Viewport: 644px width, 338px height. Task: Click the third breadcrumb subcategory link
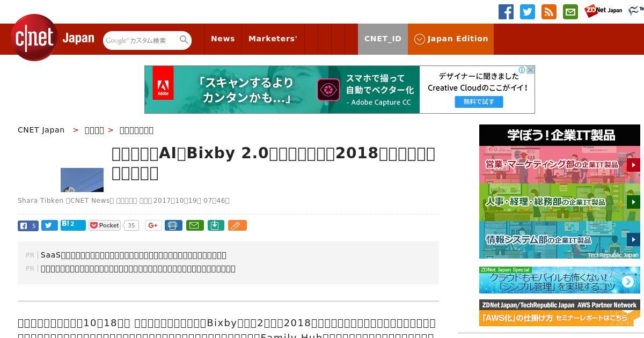tap(136, 130)
